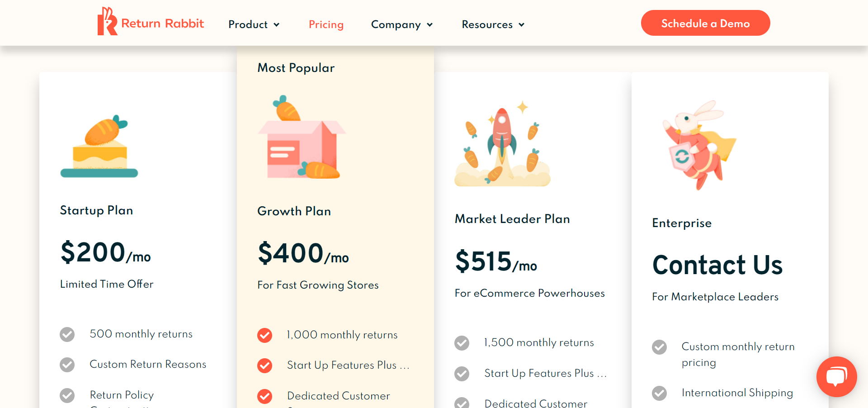Click the carrot cake Startup Plan illustration
This screenshot has height=408, width=868.
99,146
